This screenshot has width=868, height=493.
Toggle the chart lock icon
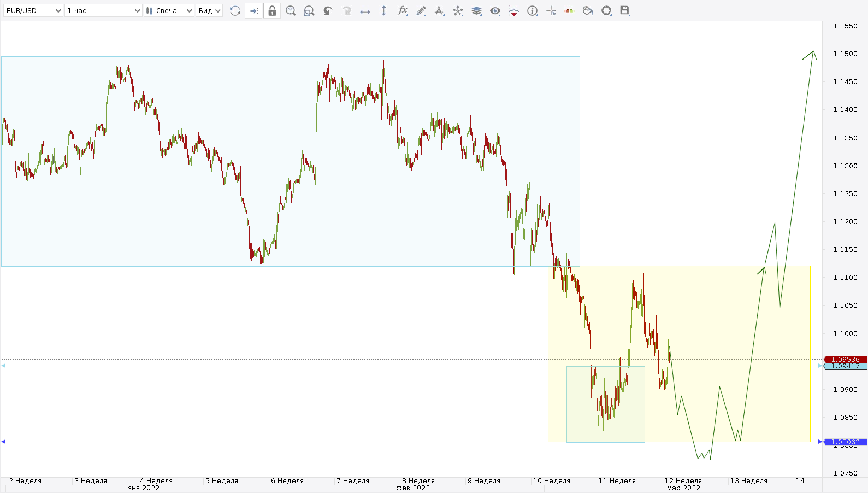coord(272,11)
